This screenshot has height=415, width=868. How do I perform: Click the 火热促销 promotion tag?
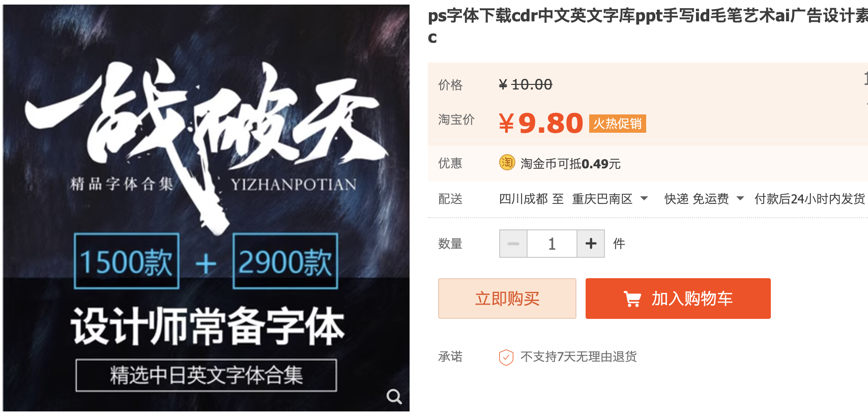(x=618, y=124)
